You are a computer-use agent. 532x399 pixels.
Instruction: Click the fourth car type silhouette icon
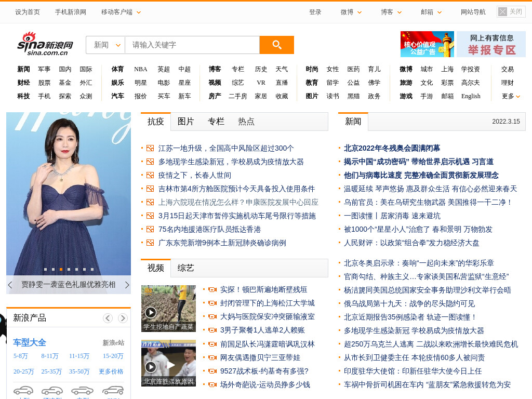[113, 390]
